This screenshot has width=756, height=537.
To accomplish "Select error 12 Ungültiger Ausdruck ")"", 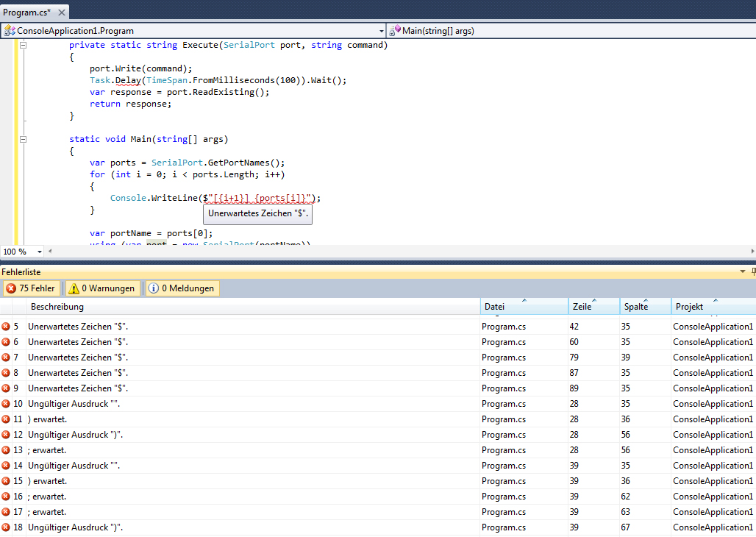I will [x=378, y=435].
